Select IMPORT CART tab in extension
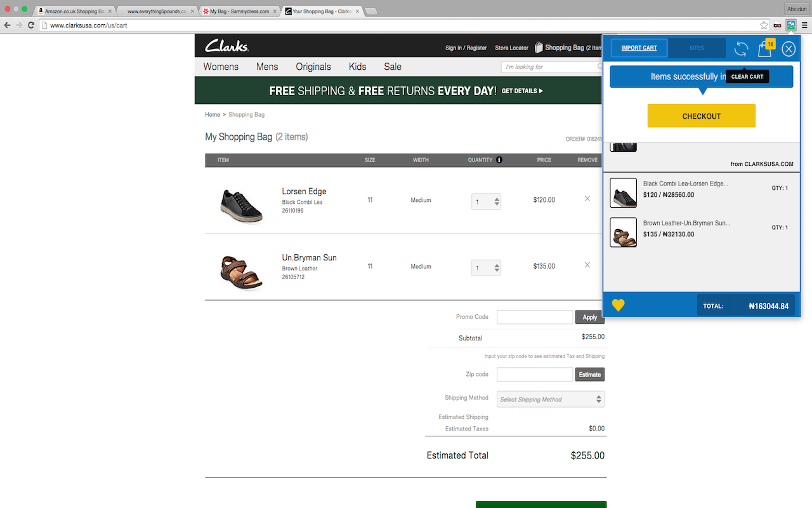 point(639,48)
